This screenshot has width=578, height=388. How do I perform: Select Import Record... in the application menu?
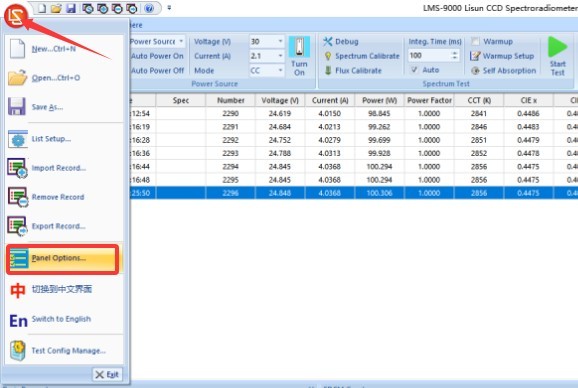coord(65,168)
